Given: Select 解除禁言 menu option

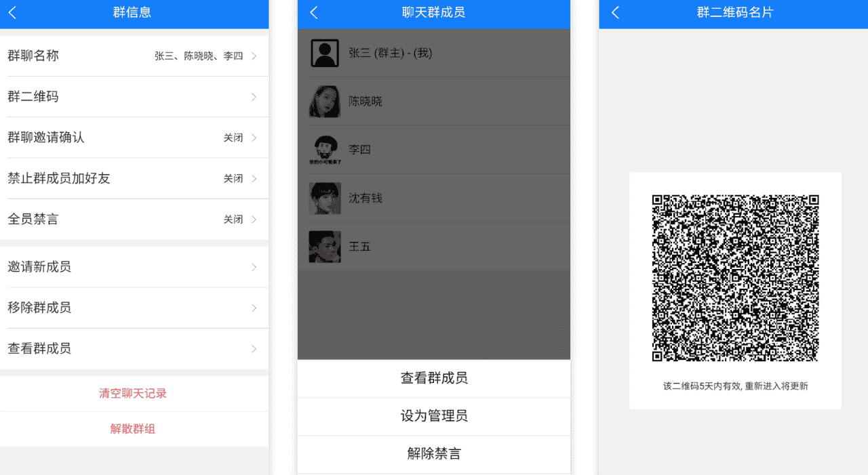Looking at the screenshot, I should 433,454.
